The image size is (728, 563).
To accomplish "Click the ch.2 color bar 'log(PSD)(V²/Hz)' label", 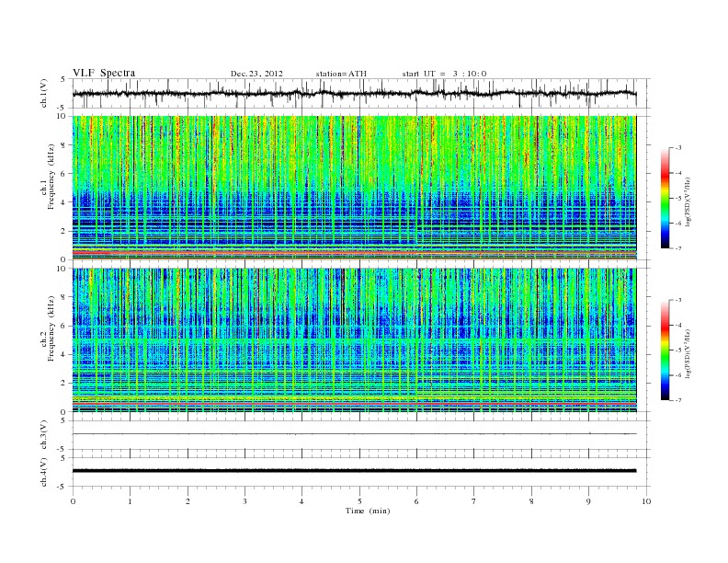I will click(x=688, y=352).
